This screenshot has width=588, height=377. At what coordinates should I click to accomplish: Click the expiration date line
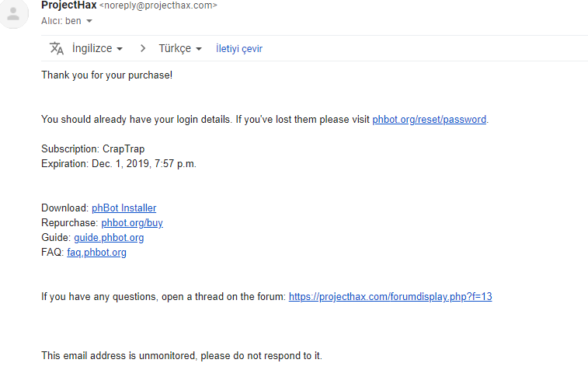(x=119, y=164)
